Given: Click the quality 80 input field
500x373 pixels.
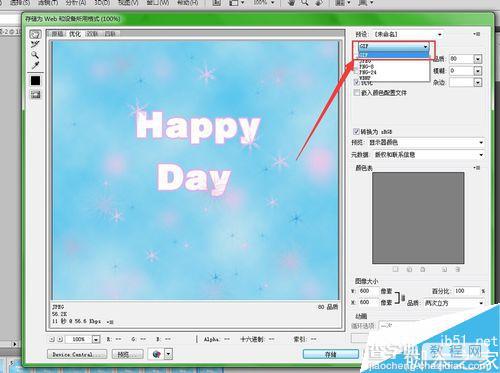Looking at the screenshot, I should pyautogui.click(x=461, y=59).
